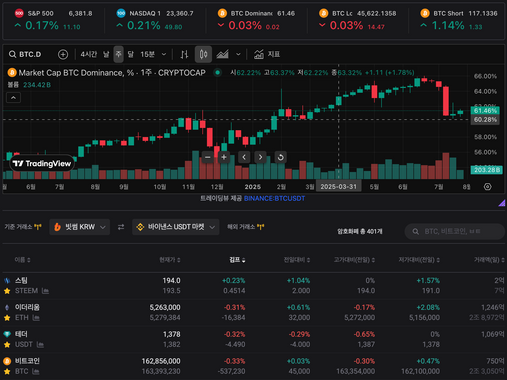The height and width of the screenshot is (380, 507).
Task: Open the 지표 indicators menu
Action: [x=267, y=54]
